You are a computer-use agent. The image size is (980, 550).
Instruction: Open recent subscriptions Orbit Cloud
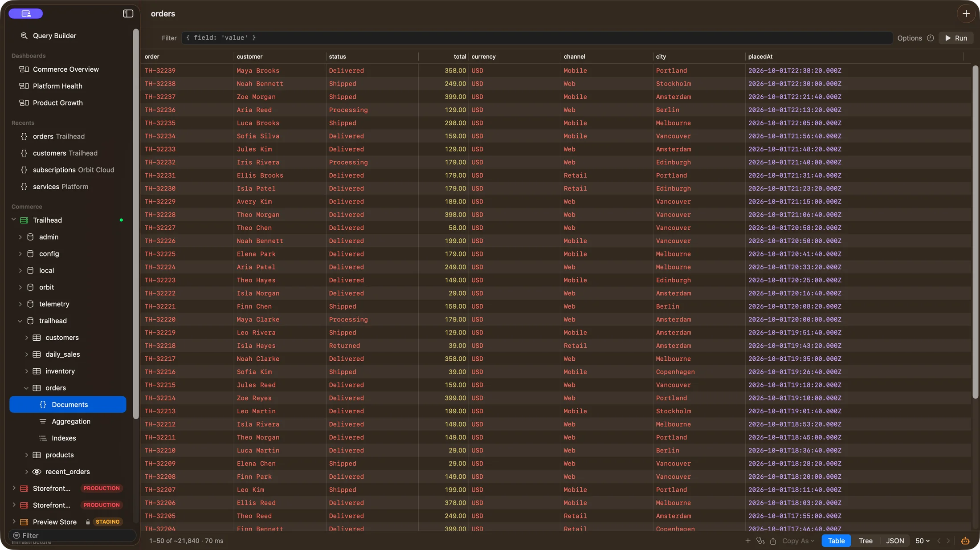click(73, 170)
